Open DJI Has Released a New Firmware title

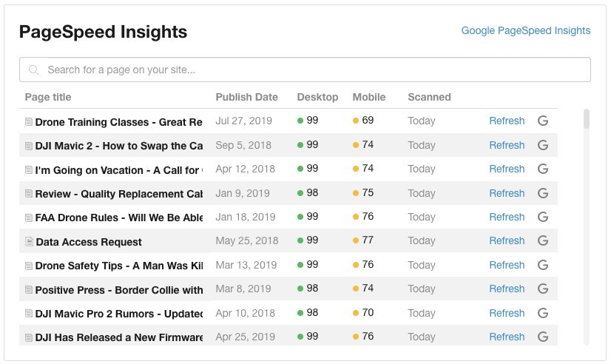pyautogui.click(x=119, y=337)
